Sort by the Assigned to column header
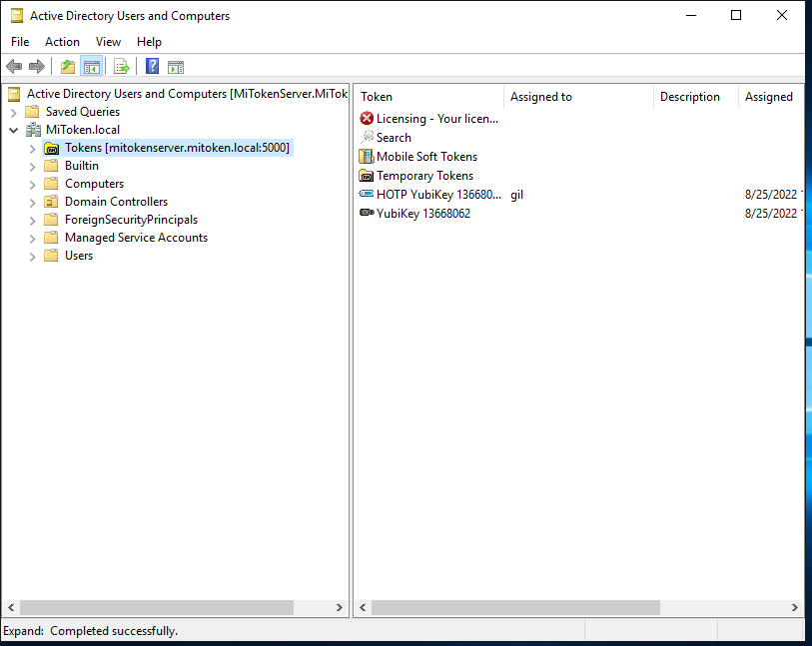 point(578,97)
